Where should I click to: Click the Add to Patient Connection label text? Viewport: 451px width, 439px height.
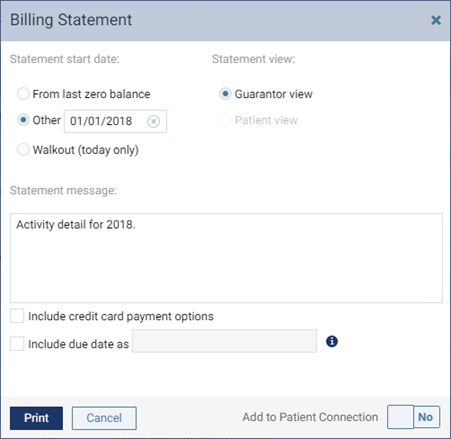click(x=310, y=417)
